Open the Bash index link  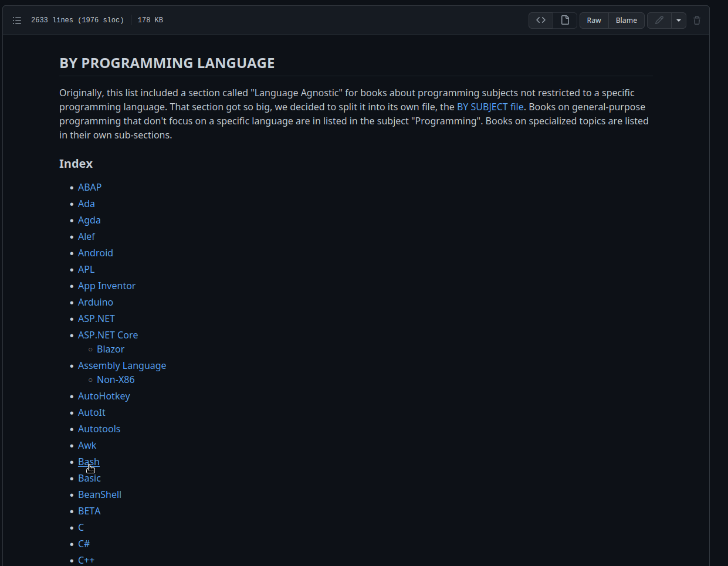[89, 462]
